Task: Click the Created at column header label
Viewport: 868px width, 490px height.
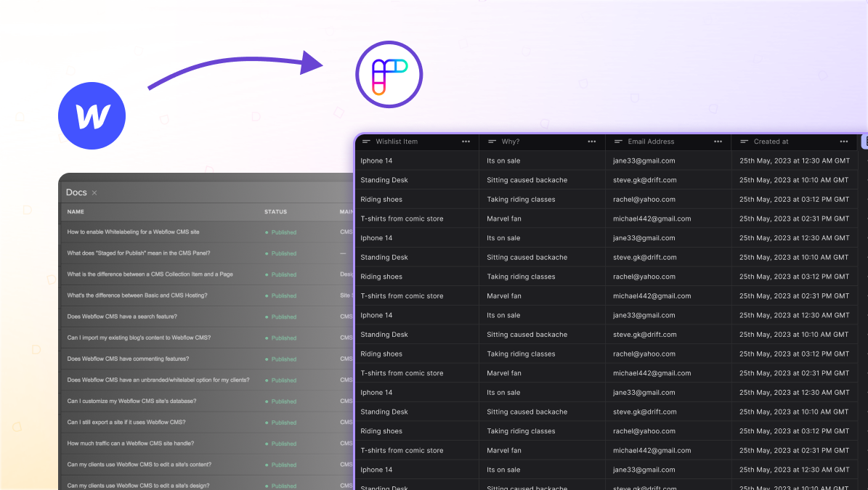Action: [771, 142]
